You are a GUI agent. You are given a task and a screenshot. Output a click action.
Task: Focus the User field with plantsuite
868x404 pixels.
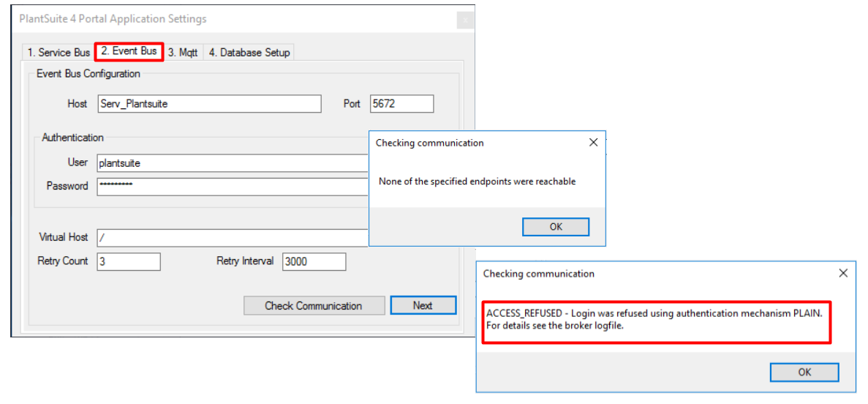[233, 163]
